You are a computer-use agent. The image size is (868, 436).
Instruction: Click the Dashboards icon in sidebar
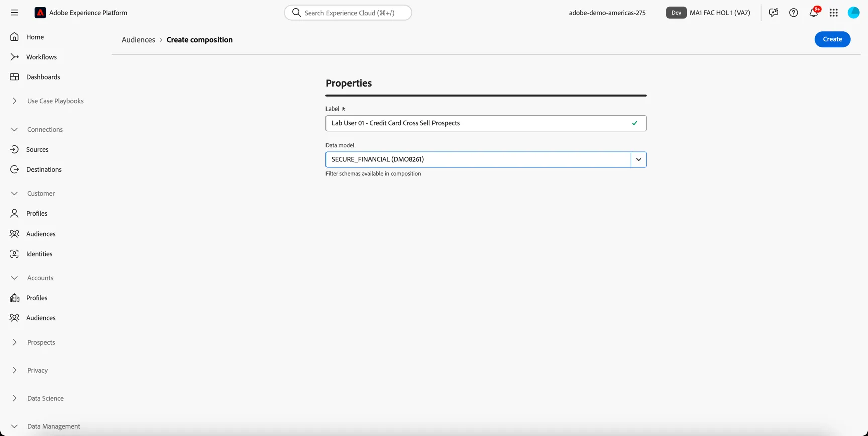click(14, 77)
